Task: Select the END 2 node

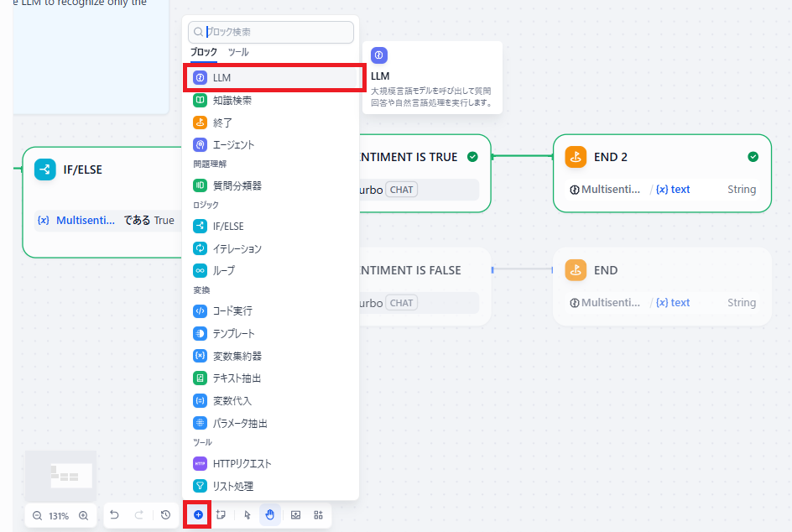Action: click(x=662, y=157)
